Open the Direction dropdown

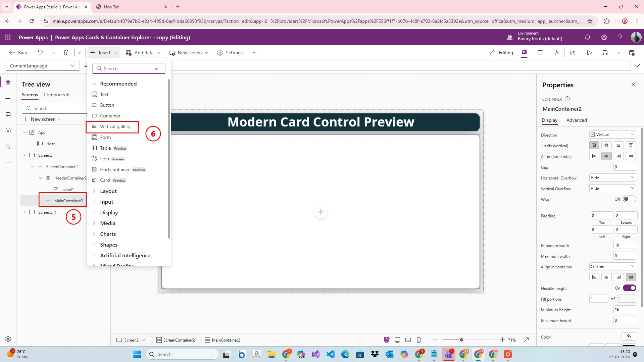pos(612,135)
